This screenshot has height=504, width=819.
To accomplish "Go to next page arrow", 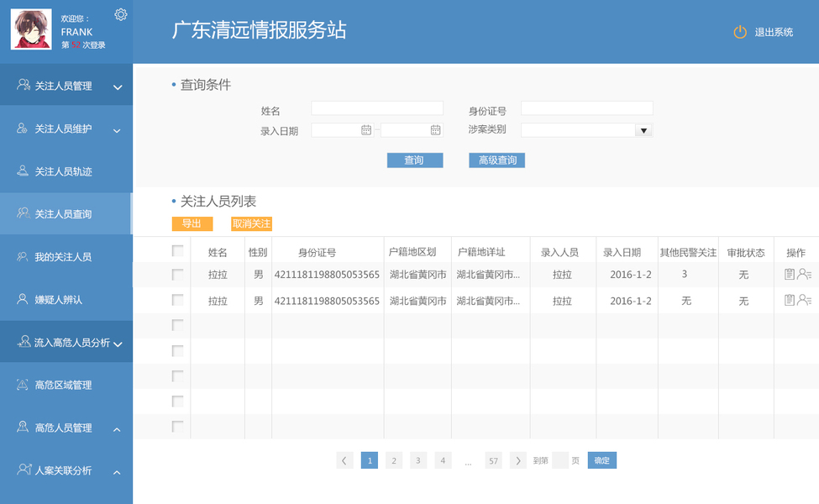I will point(517,460).
